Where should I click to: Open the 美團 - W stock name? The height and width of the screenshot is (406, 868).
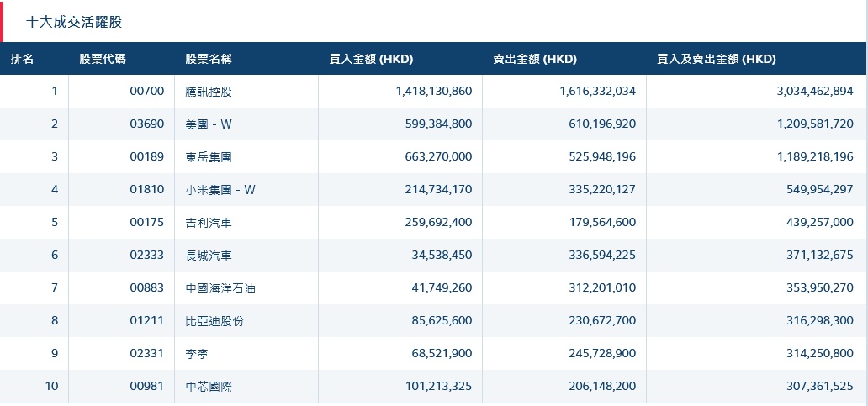pos(209,124)
